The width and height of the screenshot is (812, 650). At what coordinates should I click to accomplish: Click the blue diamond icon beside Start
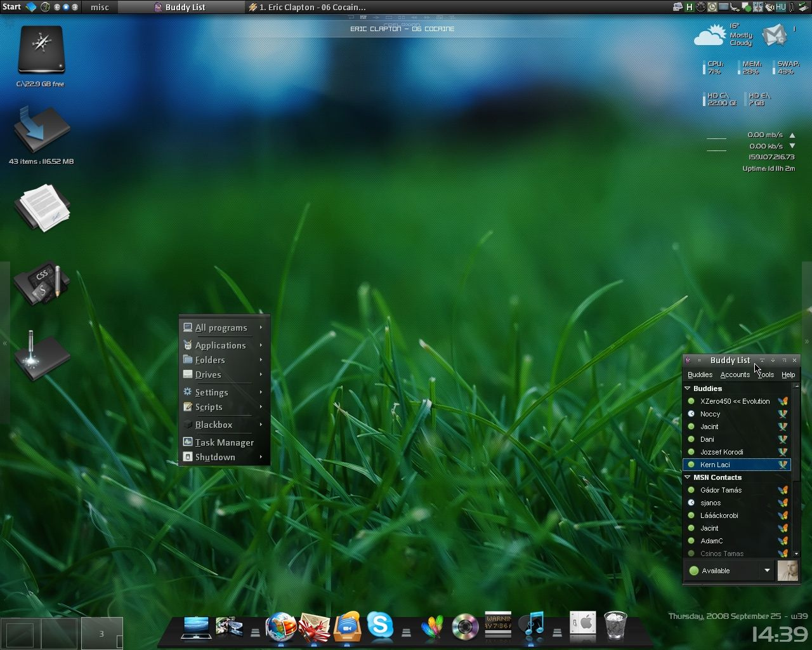[x=31, y=7]
